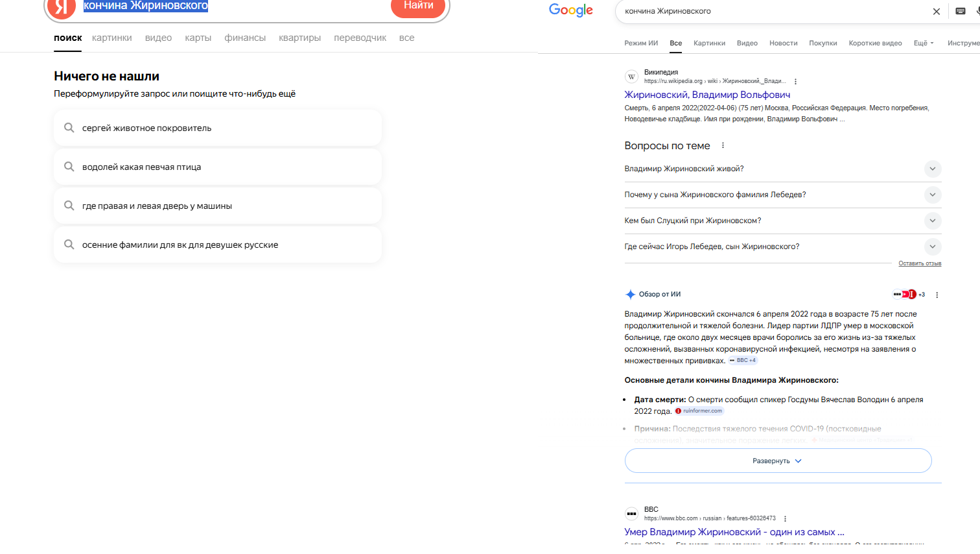The image size is (980, 554).
Task: Click the source icons marked +3 in AI overview
Action: coord(909,295)
